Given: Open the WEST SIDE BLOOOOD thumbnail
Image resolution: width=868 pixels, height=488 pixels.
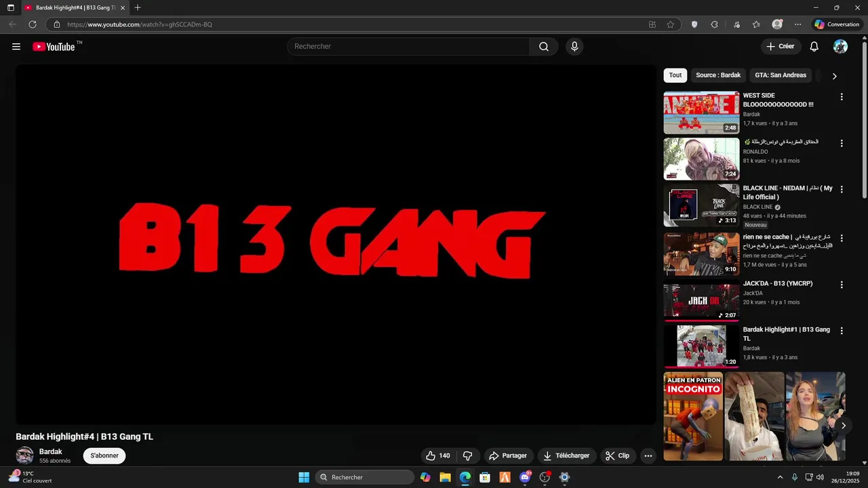Looking at the screenshot, I should pyautogui.click(x=701, y=113).
